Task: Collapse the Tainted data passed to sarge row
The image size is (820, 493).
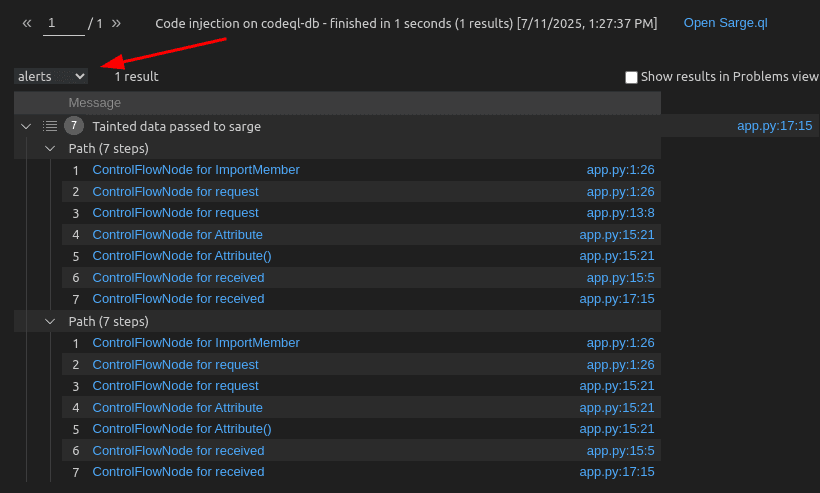Action: click(26, 126)
